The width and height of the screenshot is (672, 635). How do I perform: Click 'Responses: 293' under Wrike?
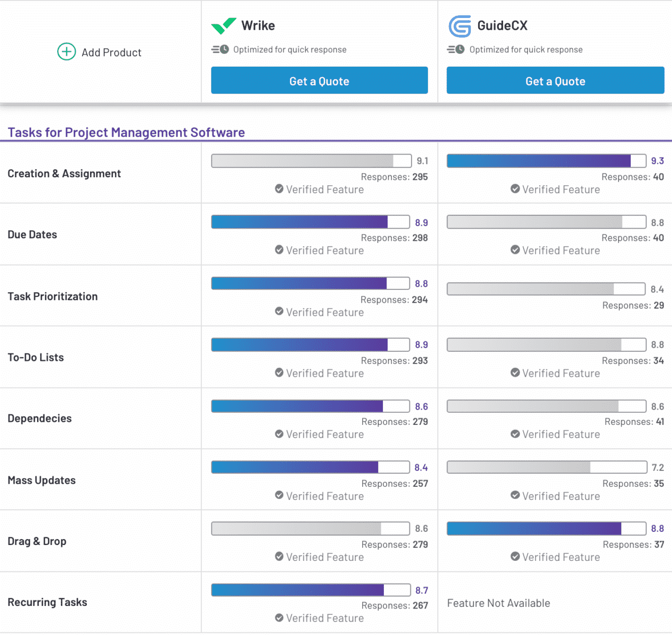(395, 360)
